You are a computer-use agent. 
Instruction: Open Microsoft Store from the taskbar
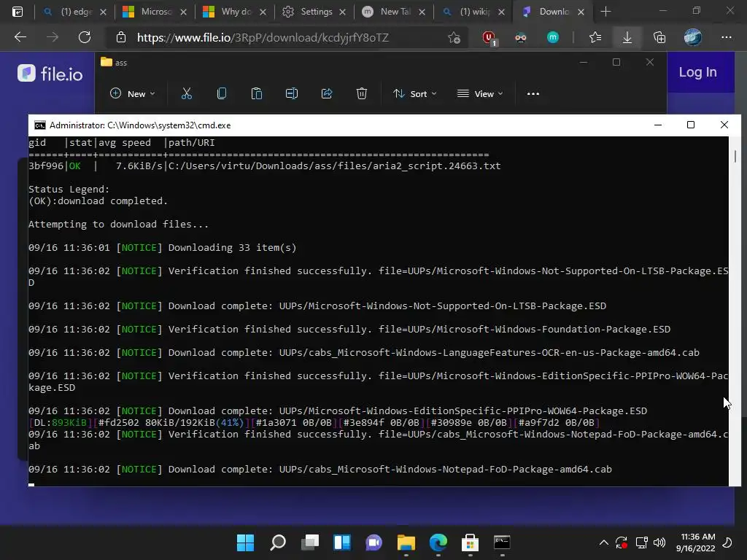(471, 542)
